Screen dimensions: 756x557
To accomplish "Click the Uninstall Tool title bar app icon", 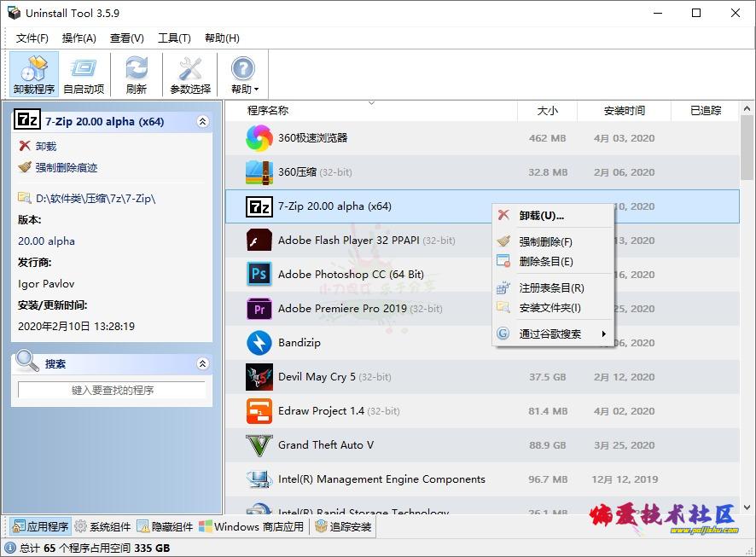I will (x=14, y=13).
